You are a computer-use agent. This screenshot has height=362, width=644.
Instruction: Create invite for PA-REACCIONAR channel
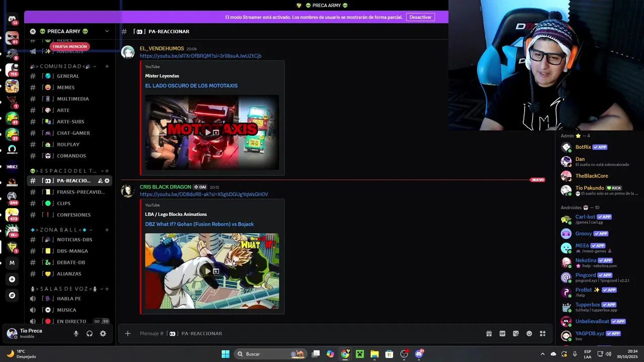coord(100,180)
